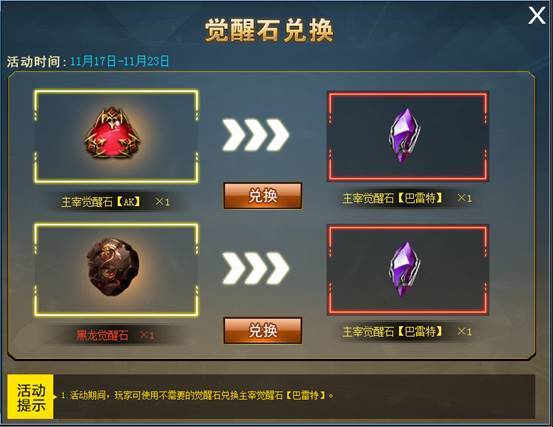Click the top 兑换 exchange button
This screenshot has height=427, width=553.
[x=263, y=196]
